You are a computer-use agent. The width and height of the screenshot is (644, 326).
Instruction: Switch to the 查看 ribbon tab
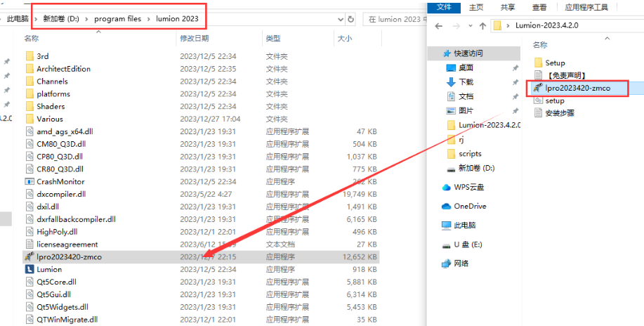coord(539,7)
